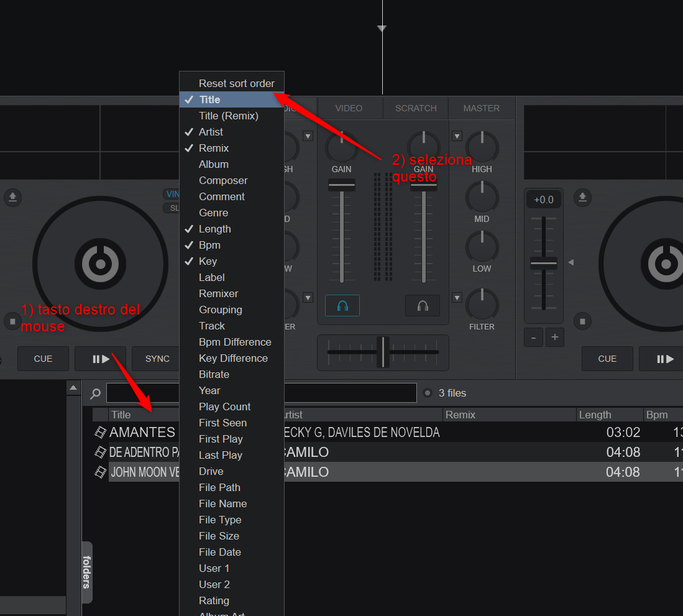Click the pitch range arrow marker

571,262
